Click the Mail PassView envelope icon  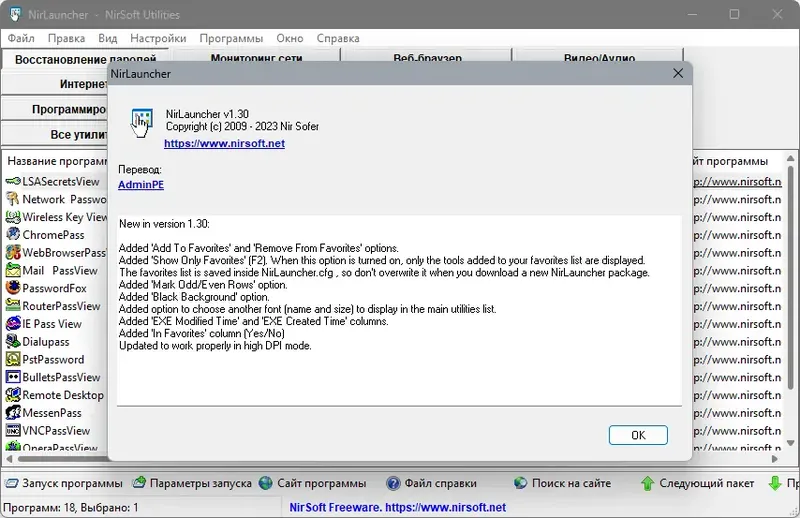pos(13,270)
